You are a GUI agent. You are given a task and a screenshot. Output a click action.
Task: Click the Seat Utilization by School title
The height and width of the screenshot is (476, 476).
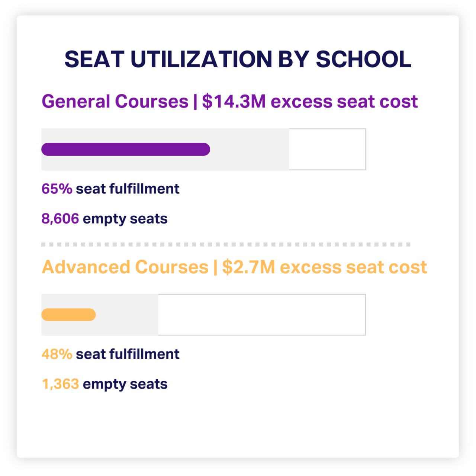point(238,59)
